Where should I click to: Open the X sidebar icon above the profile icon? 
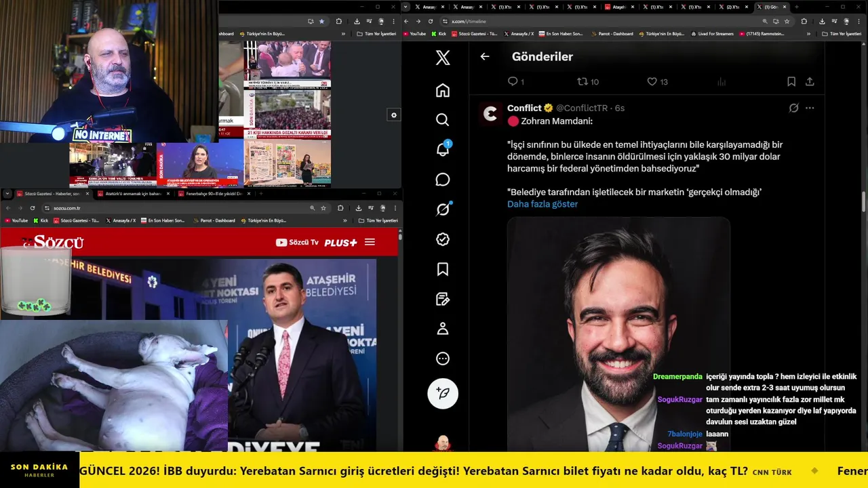click(443, 299)
